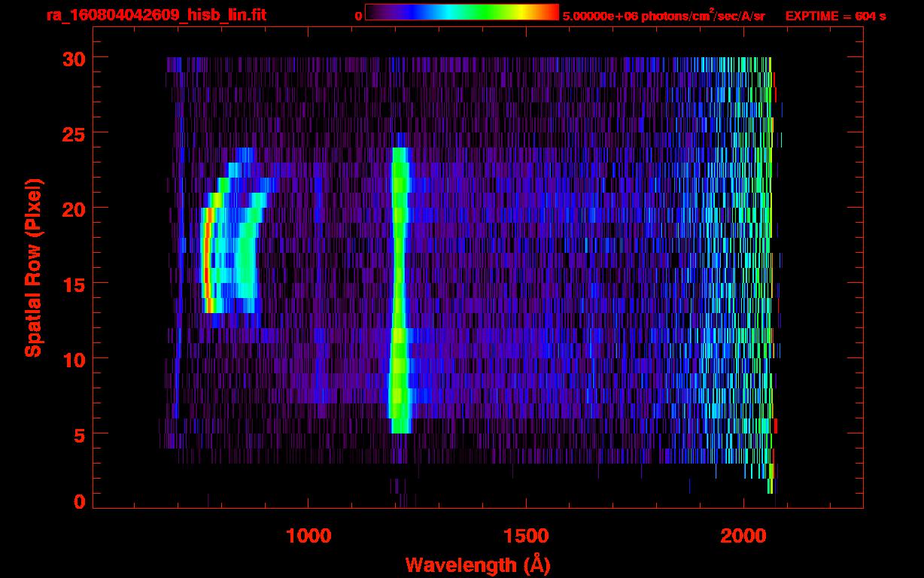Click the x-axis tick label 1500
924x578 pixels.
(x=526, y=536)
